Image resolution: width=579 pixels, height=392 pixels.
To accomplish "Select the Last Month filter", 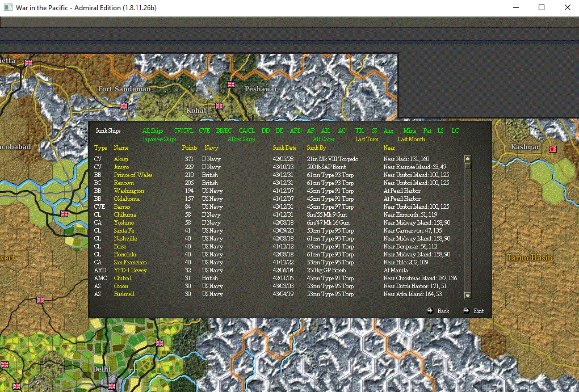I will pos(412,139).
